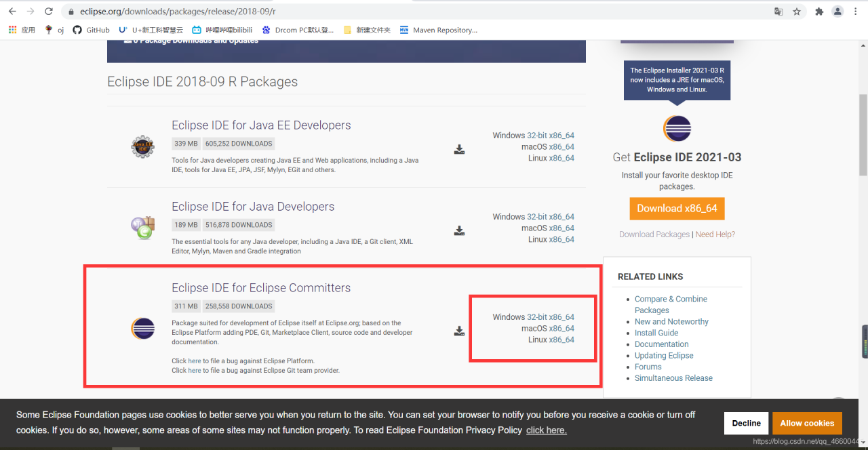Select Linux x86_64 for Eclipse Committers
868x450 pixels.
[561, 340]
